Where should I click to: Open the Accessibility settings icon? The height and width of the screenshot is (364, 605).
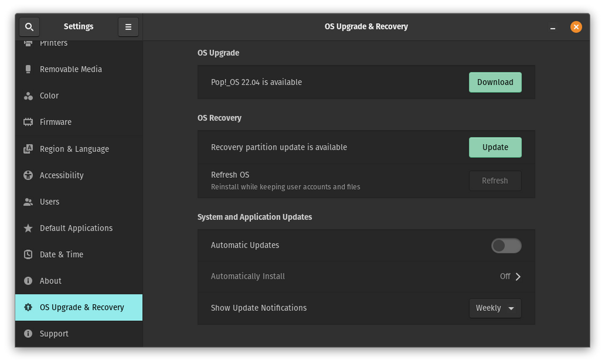click(28, 175)
